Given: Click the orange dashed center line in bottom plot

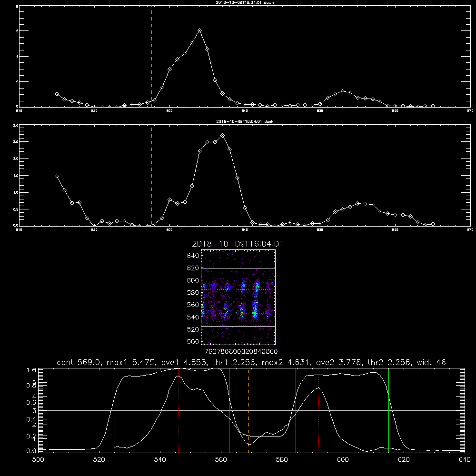Looking at the screenshot, I should tap(248, 410).
